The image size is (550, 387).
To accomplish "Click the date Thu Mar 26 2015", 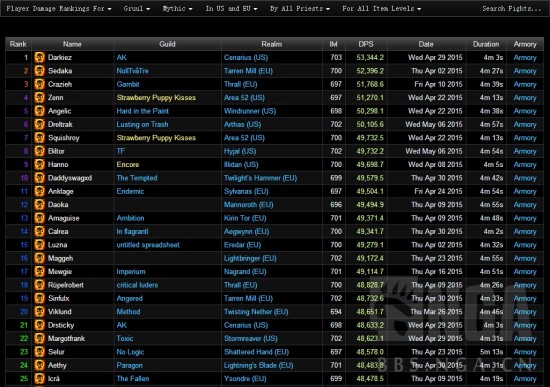I will click(x=436, y=312).
